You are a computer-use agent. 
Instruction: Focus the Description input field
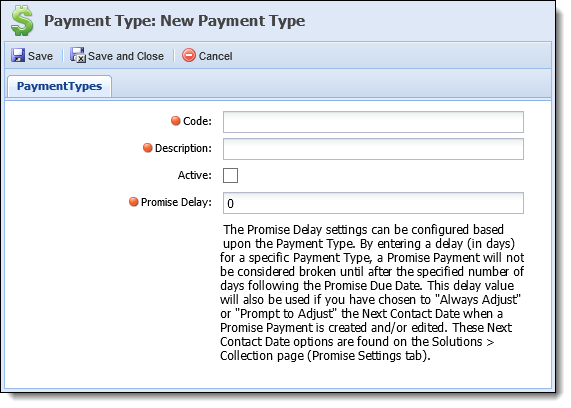(373, 149)
